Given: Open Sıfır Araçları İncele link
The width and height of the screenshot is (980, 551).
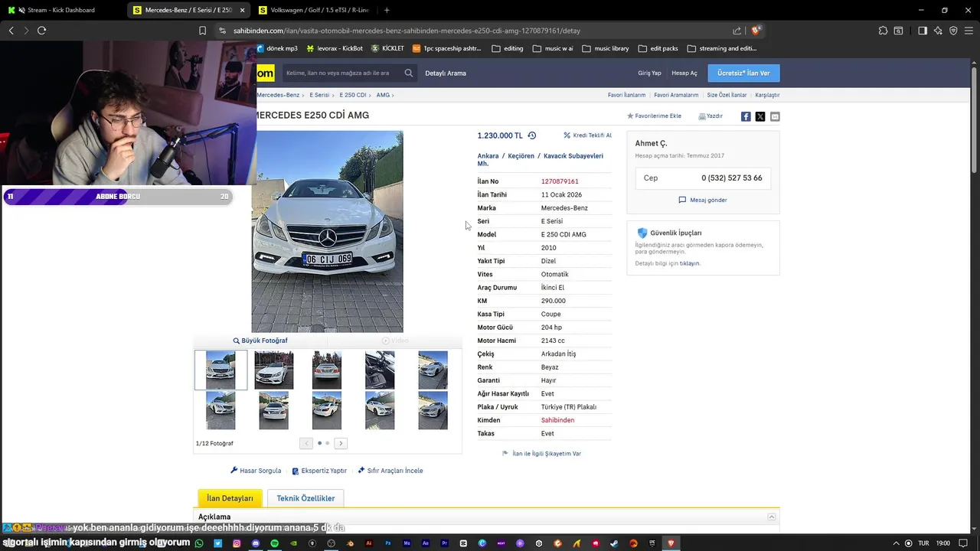Looking at the screenshot, I should (390, 471).
